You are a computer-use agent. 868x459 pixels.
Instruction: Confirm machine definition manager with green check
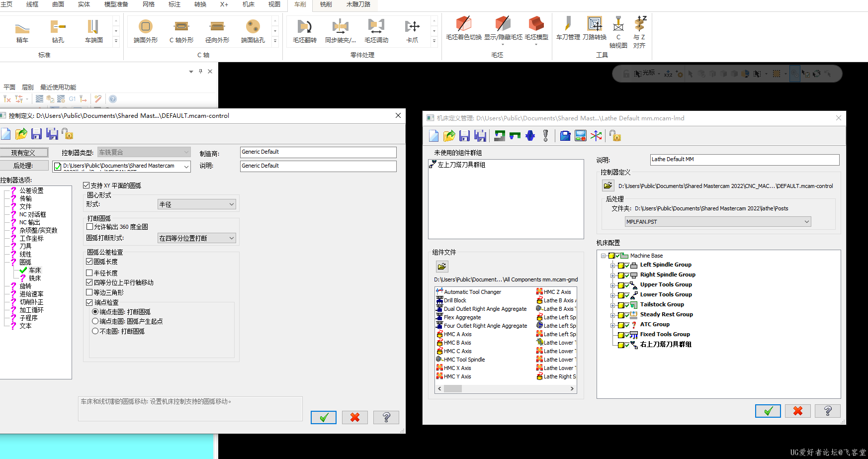(x=768, y=411)
